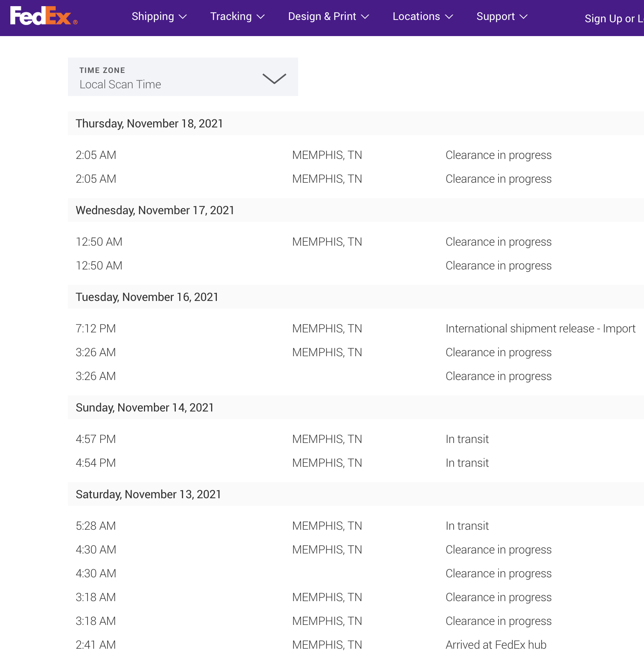
Task: Click the Tuesday, November 16, 2021 header
Action: click(147, 297)
